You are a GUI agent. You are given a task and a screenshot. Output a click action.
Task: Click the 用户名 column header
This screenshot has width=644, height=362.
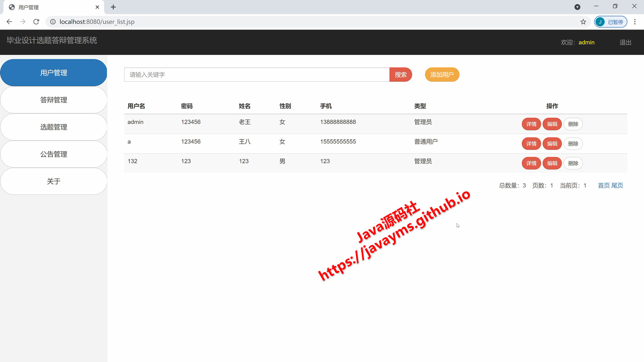pyautogui.click(x=136, y=106)
